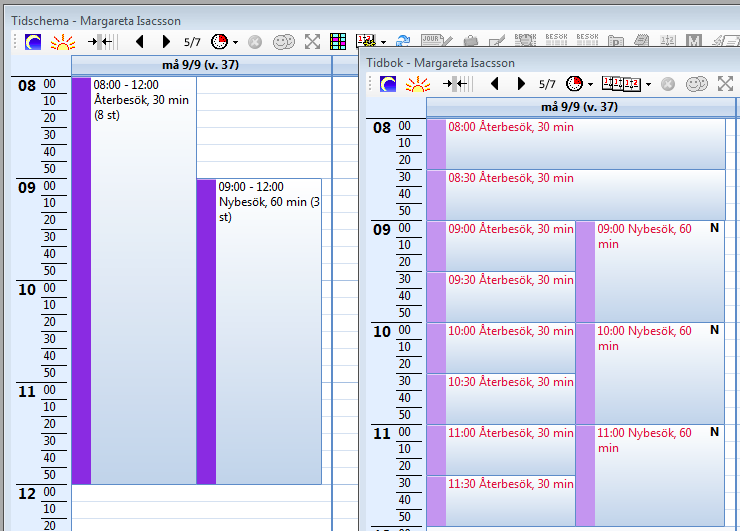Click the two smiley faces icon in Tidbok
This screenshot has width=740, height=531.
click(697, 84)
